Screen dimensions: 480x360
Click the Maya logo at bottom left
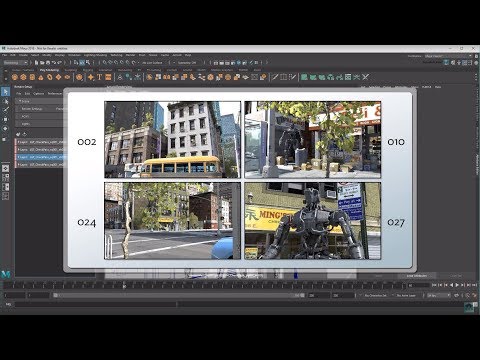pyautogui.click(x=6, y=274)
